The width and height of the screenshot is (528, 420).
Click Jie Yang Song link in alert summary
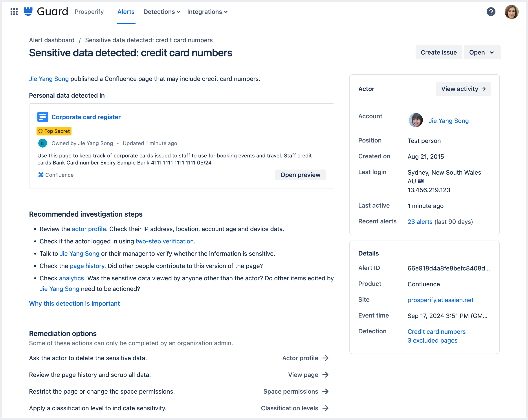pyautogui.click(x=49, y=79)
